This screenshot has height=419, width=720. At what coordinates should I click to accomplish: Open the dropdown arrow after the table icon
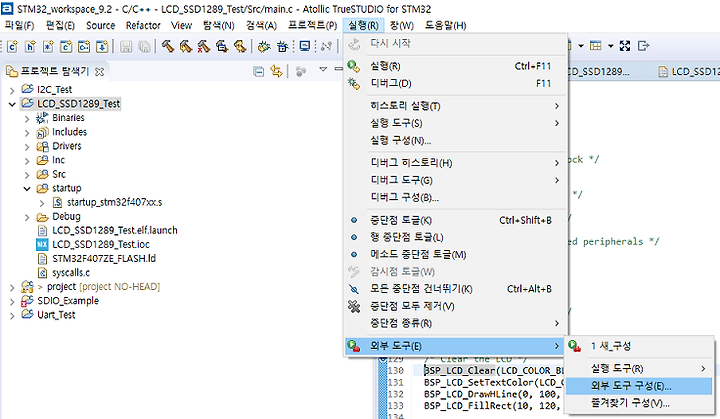(x=610, y=45)
